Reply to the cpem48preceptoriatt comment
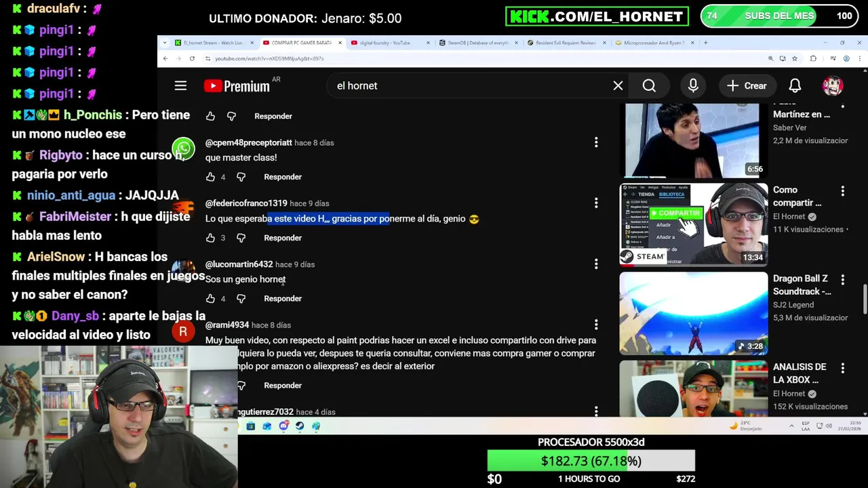 pyautogui.click(x=283, y=177)
